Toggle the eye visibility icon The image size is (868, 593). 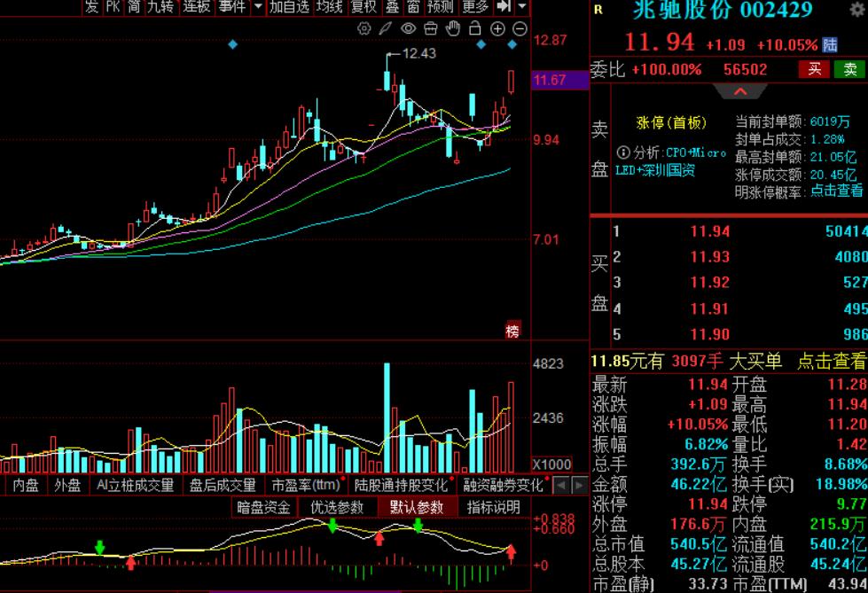point(408,28)
